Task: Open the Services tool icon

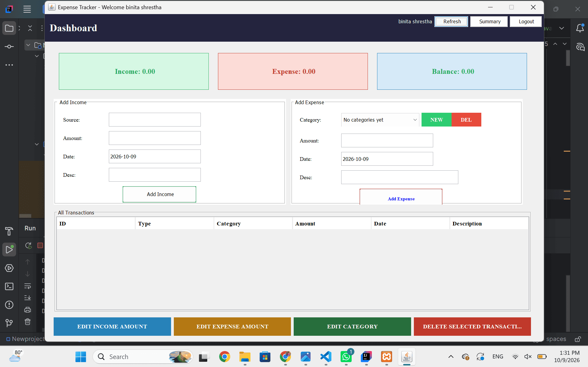Action: [x=9, y=268]
